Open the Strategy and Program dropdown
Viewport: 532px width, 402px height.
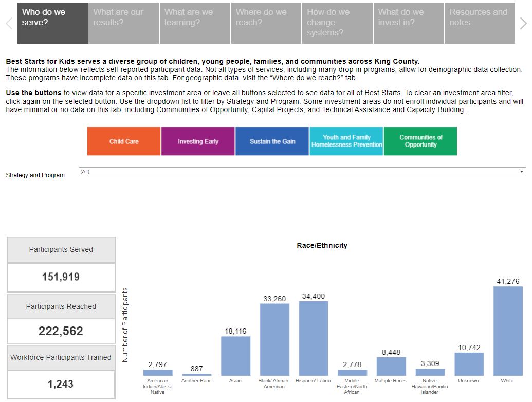[301, 171]
